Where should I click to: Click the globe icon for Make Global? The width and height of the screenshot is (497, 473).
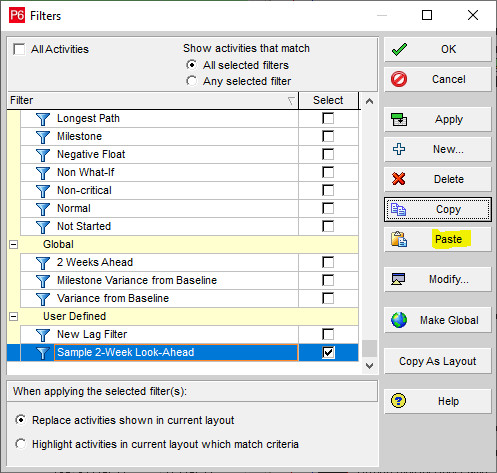(399, 320)
